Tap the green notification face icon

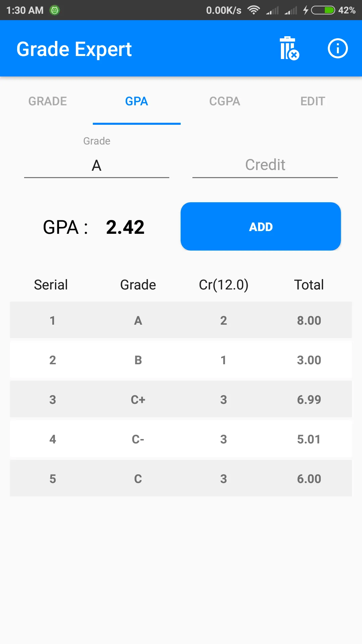pyautogui.click(x=54, y=10)
